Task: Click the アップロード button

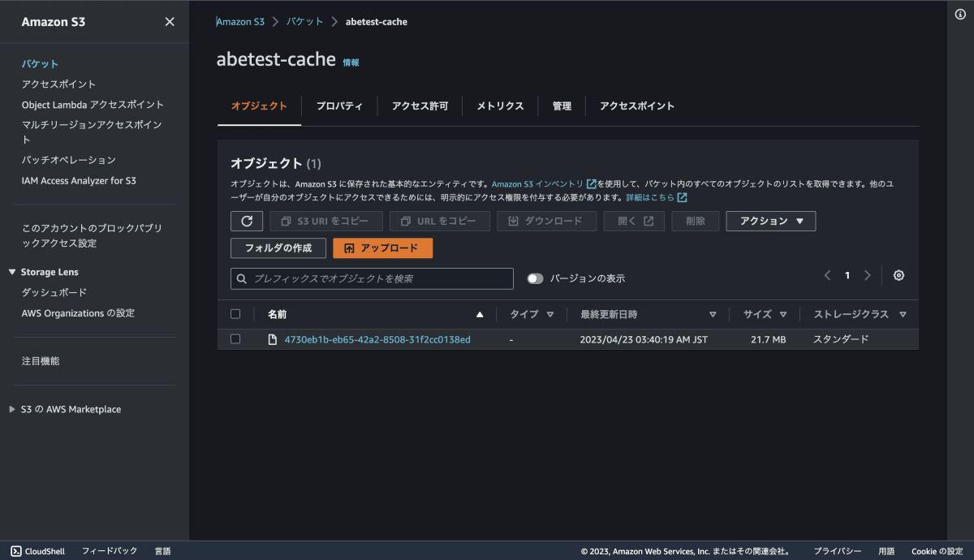Action: click(x=382, y=248)
